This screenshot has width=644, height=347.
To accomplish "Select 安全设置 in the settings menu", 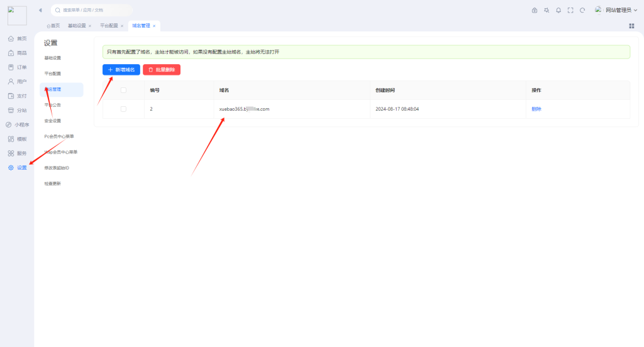I will coord(53,121).
